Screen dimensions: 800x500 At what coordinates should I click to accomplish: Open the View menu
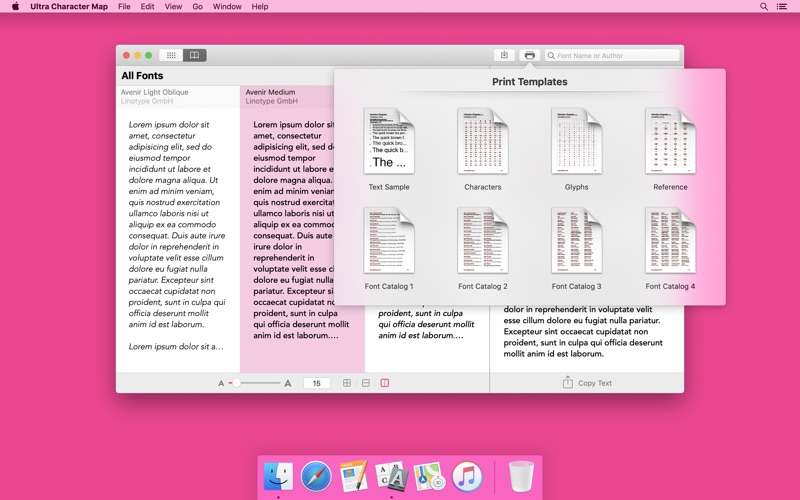pyautogui.click(x=173, y=7)
